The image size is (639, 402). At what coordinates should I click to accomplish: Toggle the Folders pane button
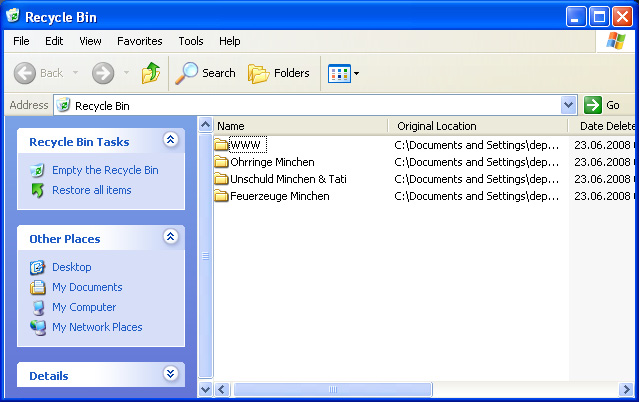pyautogui.click(x=278, y=73)
